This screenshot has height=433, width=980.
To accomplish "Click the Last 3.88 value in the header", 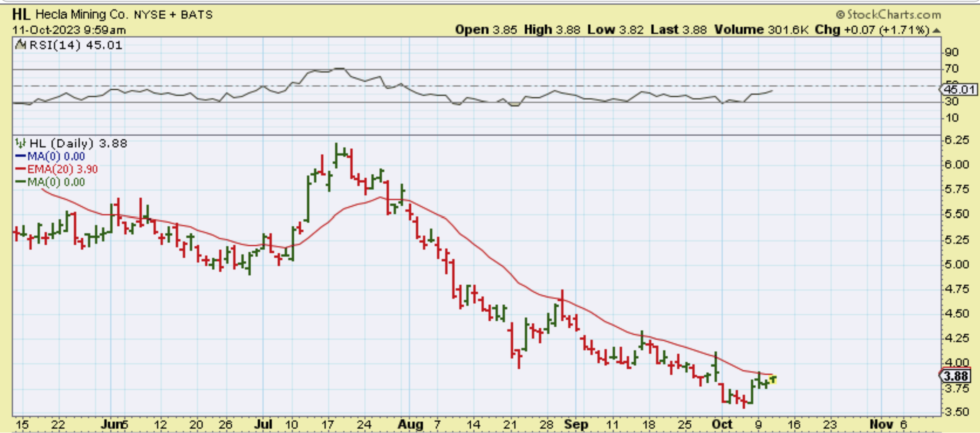I will click(x=678, y=29).
